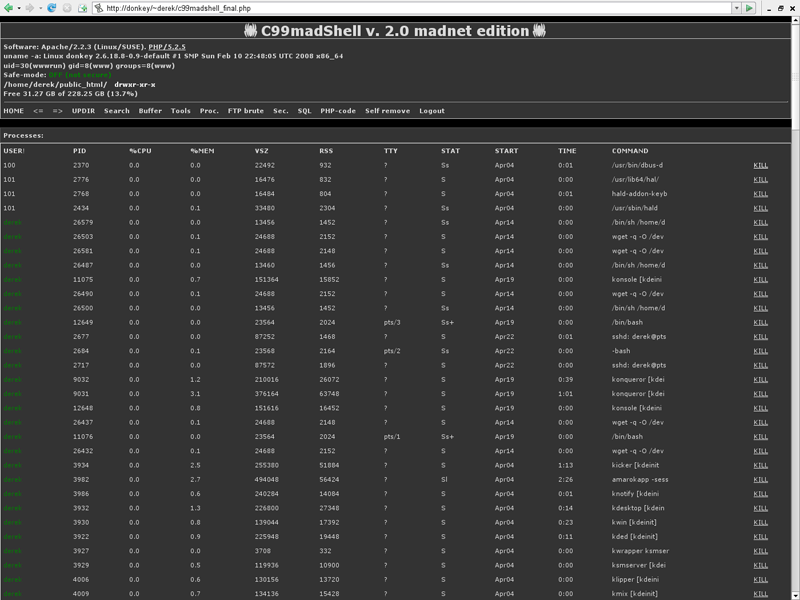
Task: Click the Logout menu item
Action: click(432, 111)
